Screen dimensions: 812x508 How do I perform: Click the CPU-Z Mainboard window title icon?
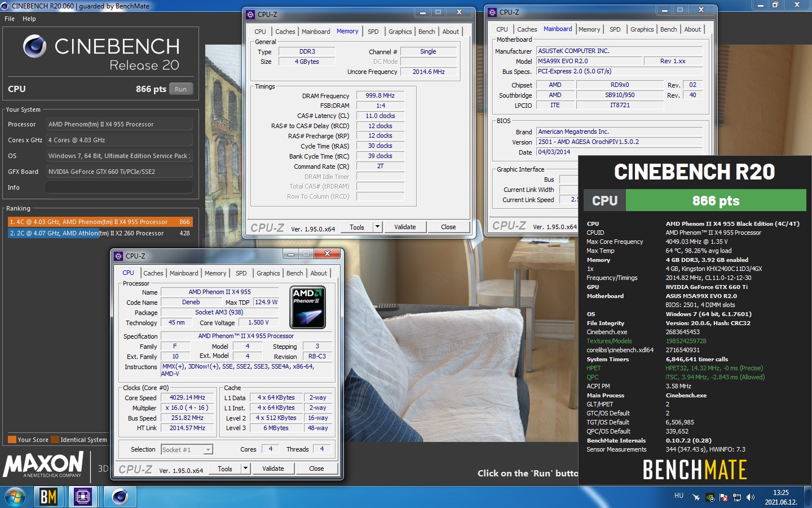492,12
